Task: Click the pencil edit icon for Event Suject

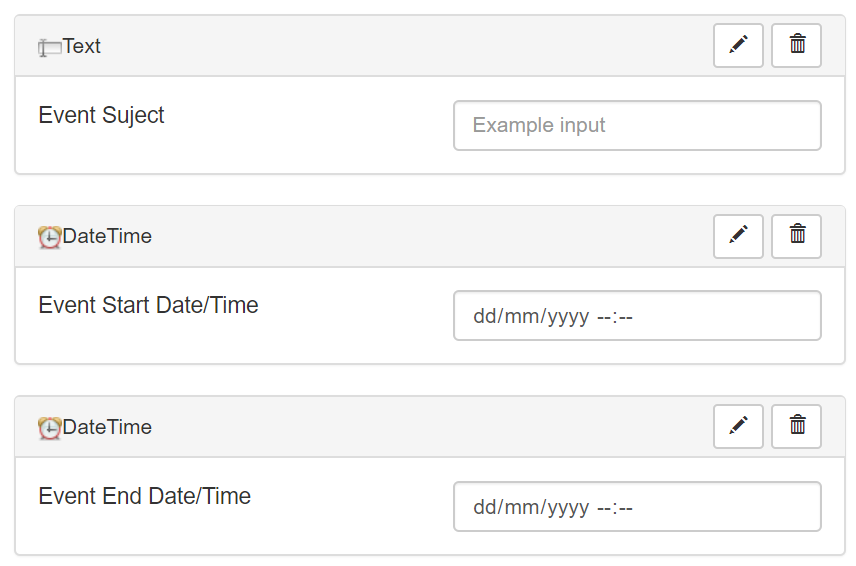Action: [738, 45]
